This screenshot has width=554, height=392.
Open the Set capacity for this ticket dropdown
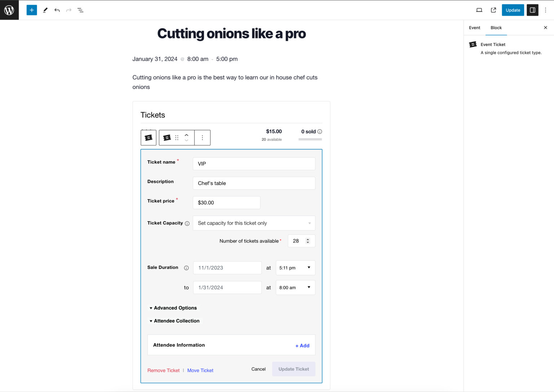point(254,223)
